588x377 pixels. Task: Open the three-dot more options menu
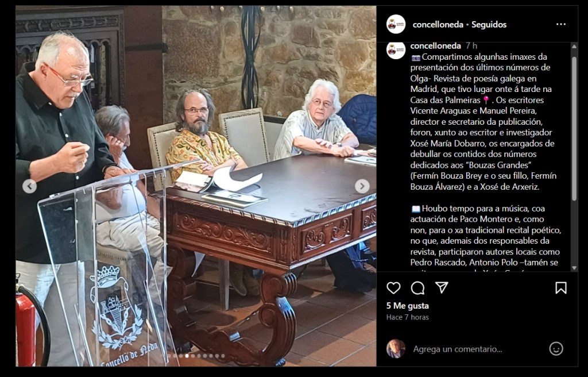pos(561,24)
